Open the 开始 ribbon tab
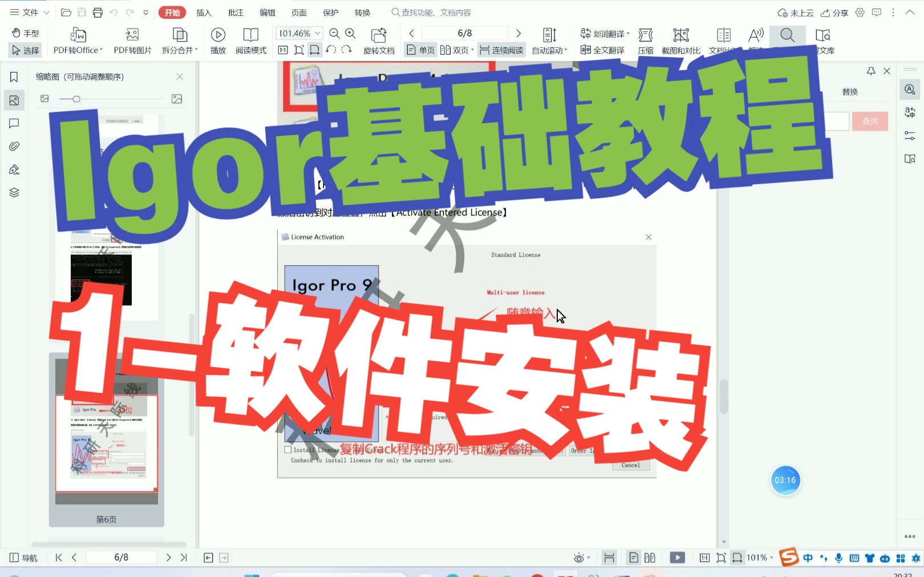The width and height of the screenshot is (924, 577). click(x=172, y=13)
